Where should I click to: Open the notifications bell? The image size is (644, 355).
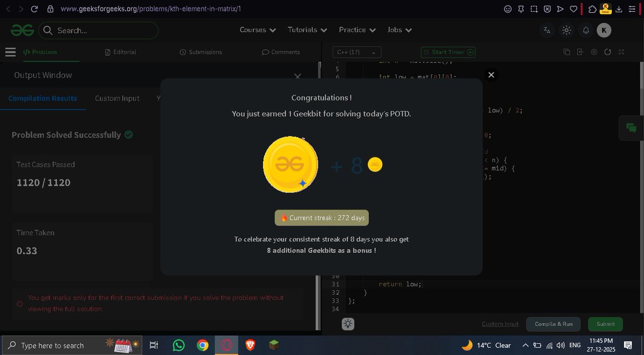coord(586,31)
